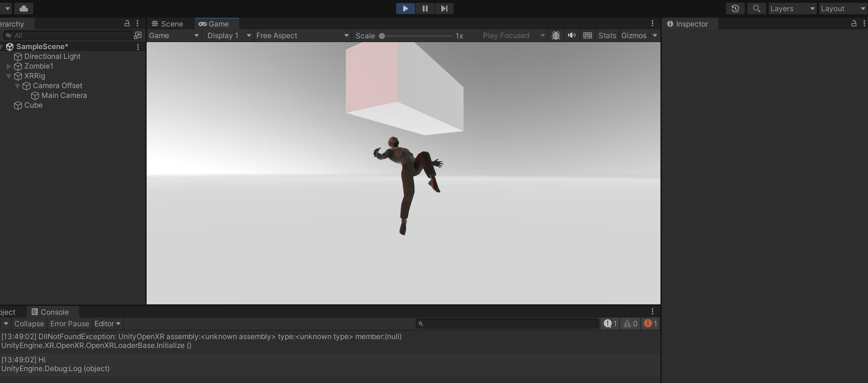
Task: Toggle the frame debugger bug icon
Action: click(556, 35)
